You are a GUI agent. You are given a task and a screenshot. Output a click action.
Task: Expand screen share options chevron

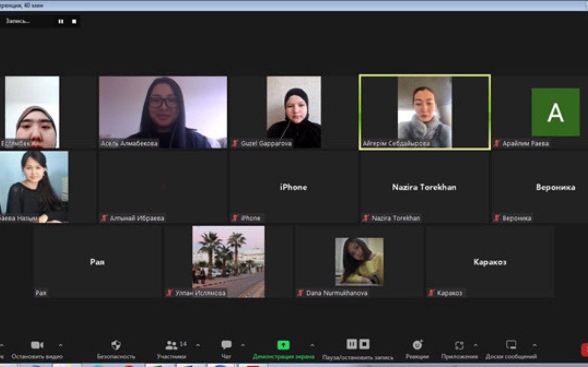[x=312, y=345]
